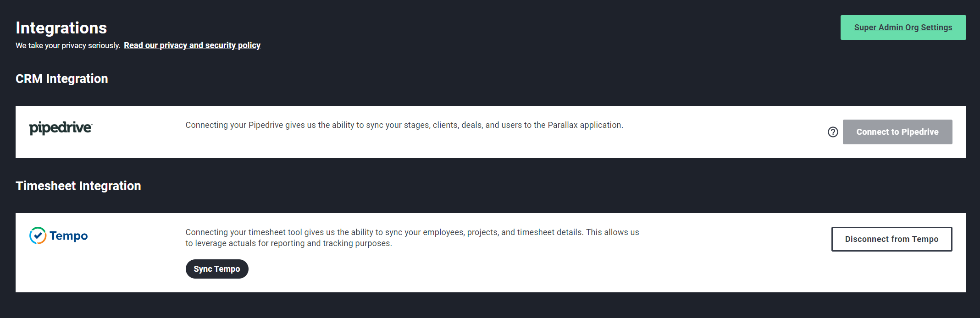Click 'Connecting your Pipedrive' in the description
The image size is (980, 318).
point(234,125)
